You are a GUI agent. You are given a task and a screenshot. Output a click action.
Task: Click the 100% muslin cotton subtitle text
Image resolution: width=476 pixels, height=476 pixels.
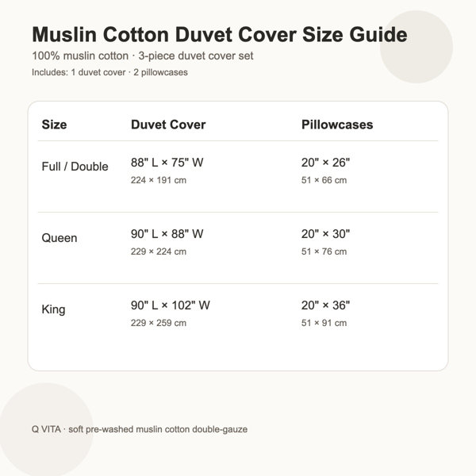click(x=80, y=56)
